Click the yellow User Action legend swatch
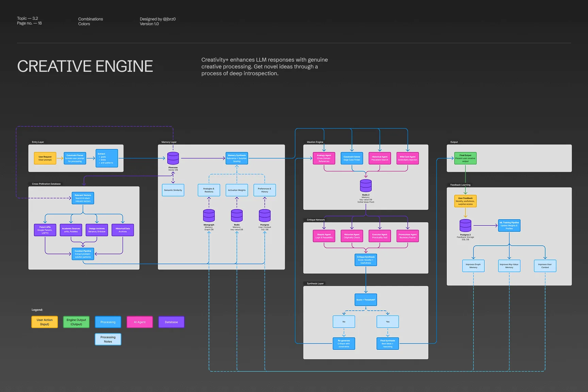 pos(45,322)
